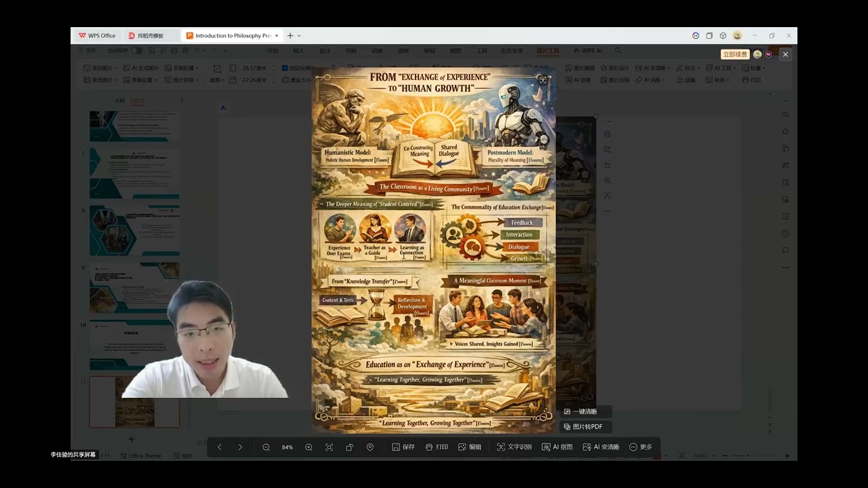
Task: Toggle 锁定纵横比 lock aspect ratio checkbox
Action: tap(285, 68)
